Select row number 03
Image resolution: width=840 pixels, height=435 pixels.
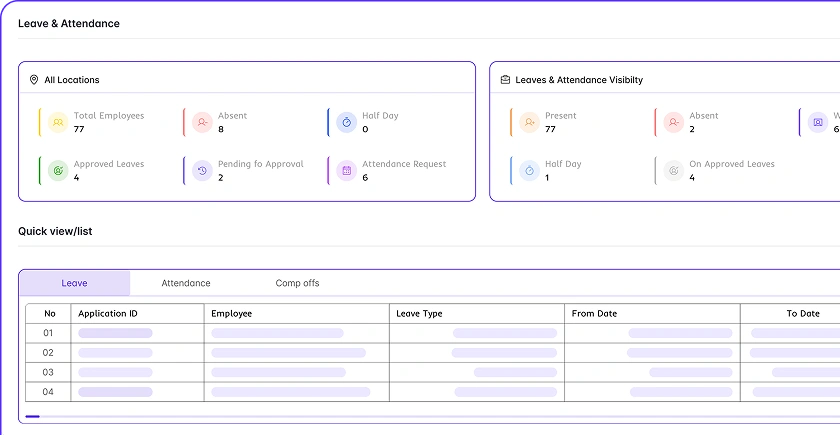48,372
